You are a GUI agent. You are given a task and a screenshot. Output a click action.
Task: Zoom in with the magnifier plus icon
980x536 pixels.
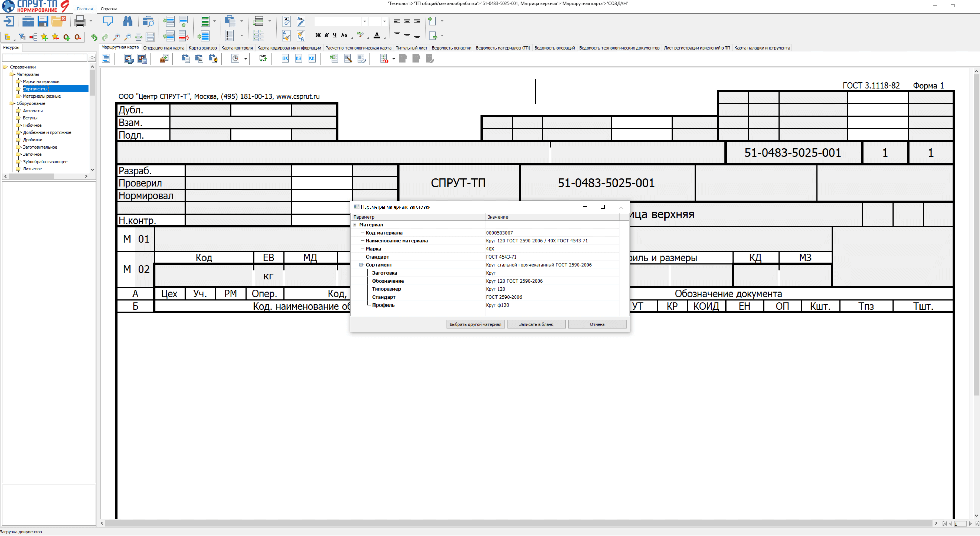pyautogui.click(x=116, y=37)
